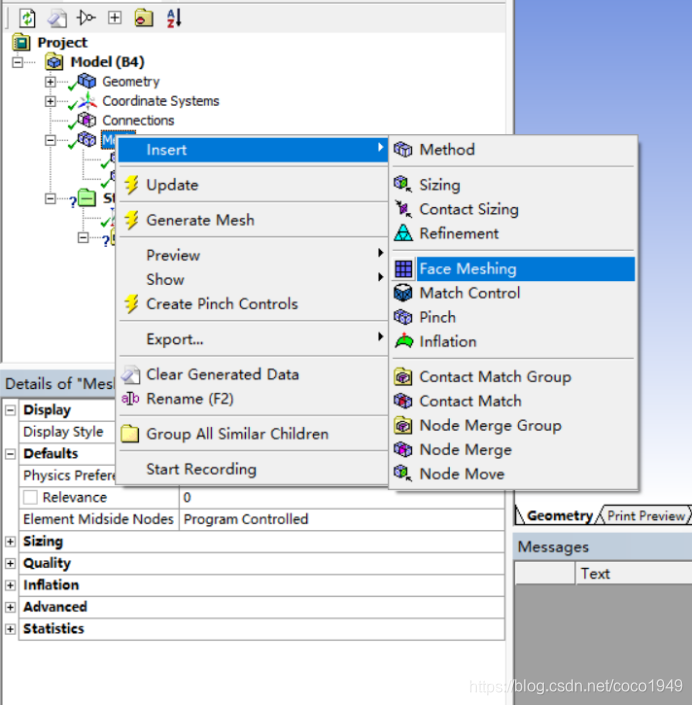This screenshot has height=705, width=693.
Task: Collapse the Model (B4) tree node
Action: 18,62
